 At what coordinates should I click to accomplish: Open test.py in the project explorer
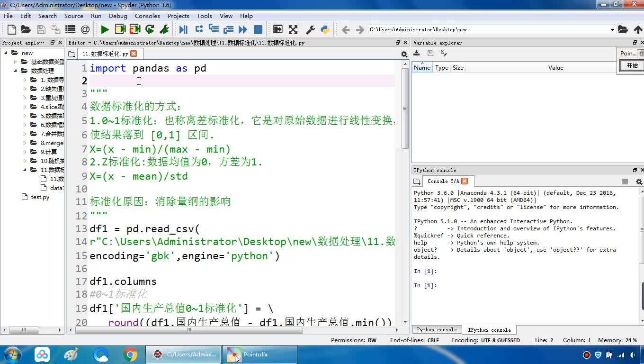(x=40, y=197)
